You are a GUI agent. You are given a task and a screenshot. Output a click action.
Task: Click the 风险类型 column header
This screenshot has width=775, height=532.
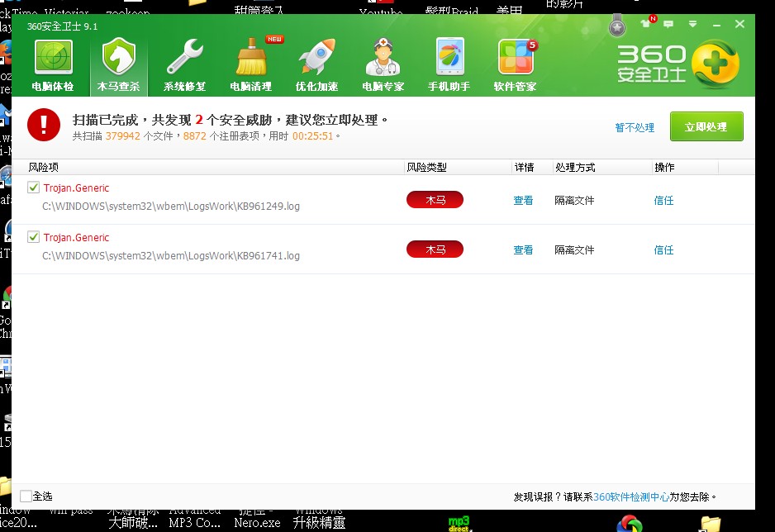click(x=426, y=168)
